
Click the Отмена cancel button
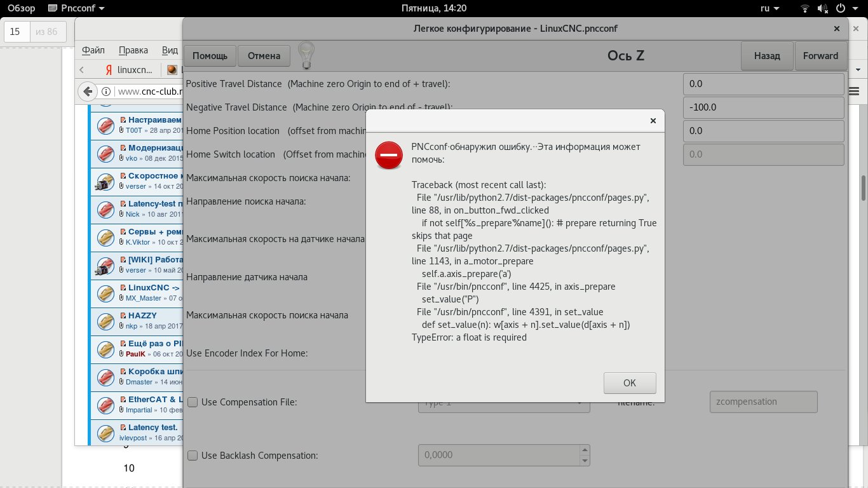click(x=264, y=56)
